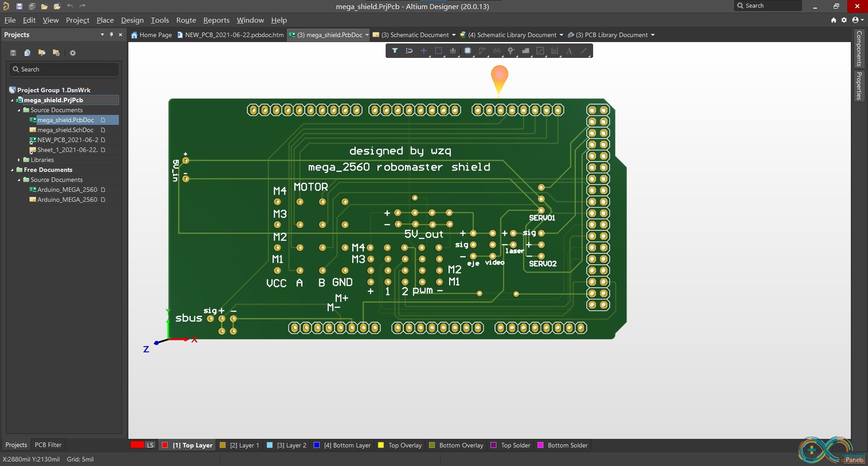Open the Properties side panel
Viewport: 868px width, 466px height.
[859, 86]
